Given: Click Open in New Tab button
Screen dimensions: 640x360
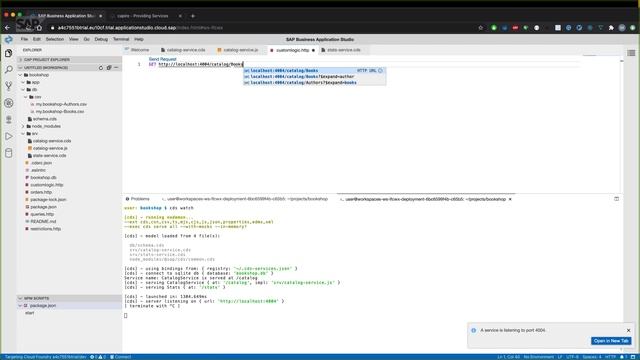Looking at the screenshot, I should tap(611, 341).
